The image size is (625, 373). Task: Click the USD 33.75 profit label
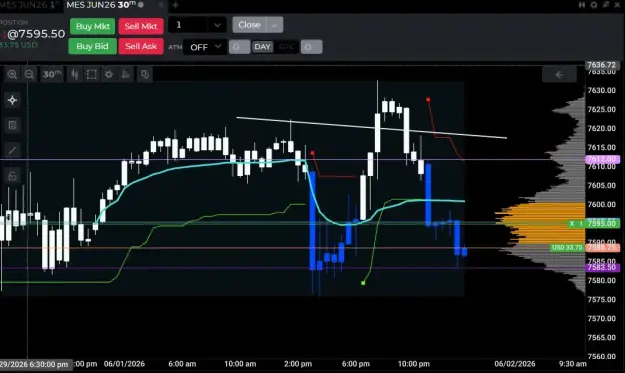click(567, 247)
